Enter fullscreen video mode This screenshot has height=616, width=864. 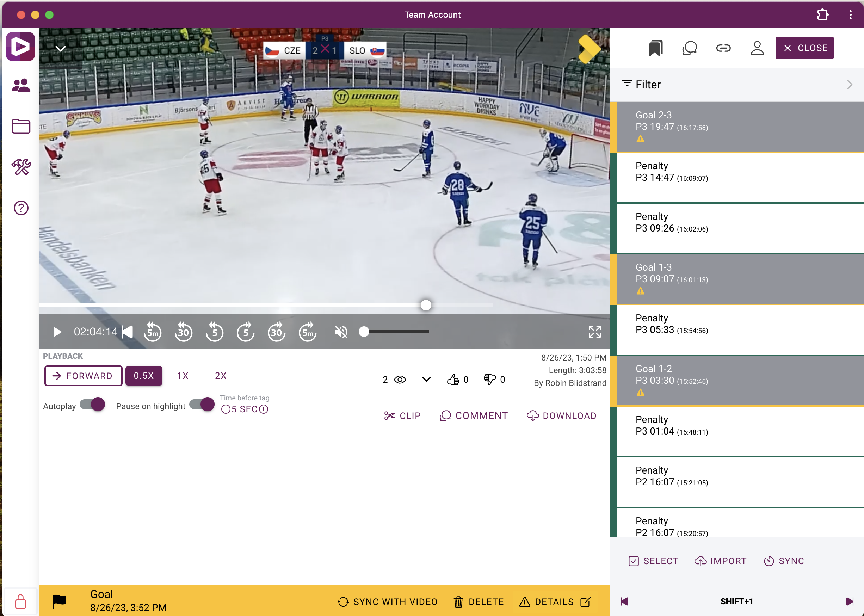click(594, 332)
